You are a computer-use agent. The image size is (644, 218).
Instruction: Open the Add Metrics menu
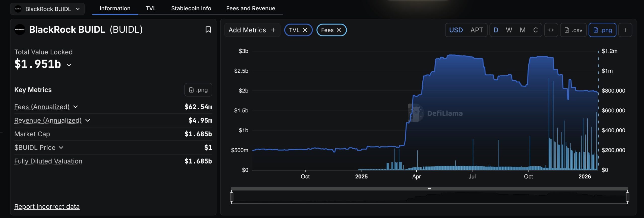[x=252, y=30]
